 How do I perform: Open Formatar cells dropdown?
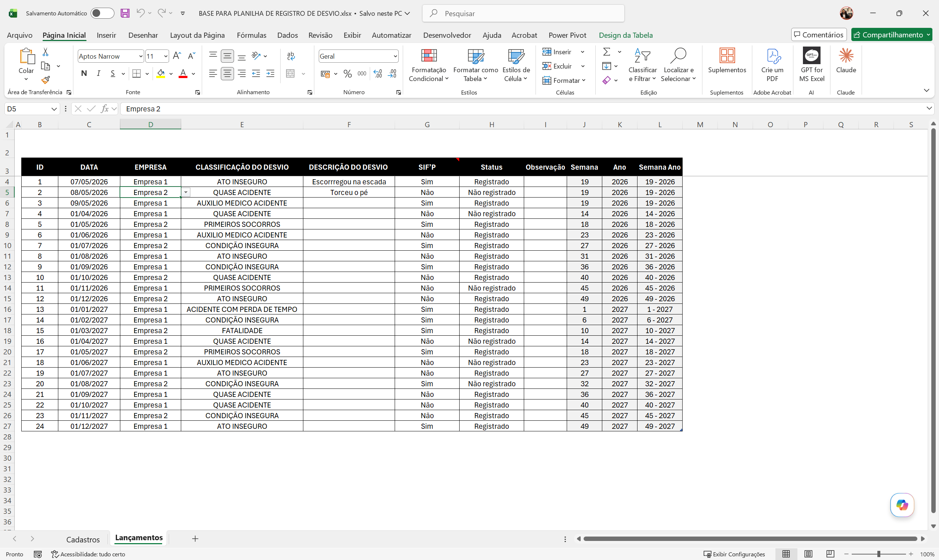[x=564, y=80]
